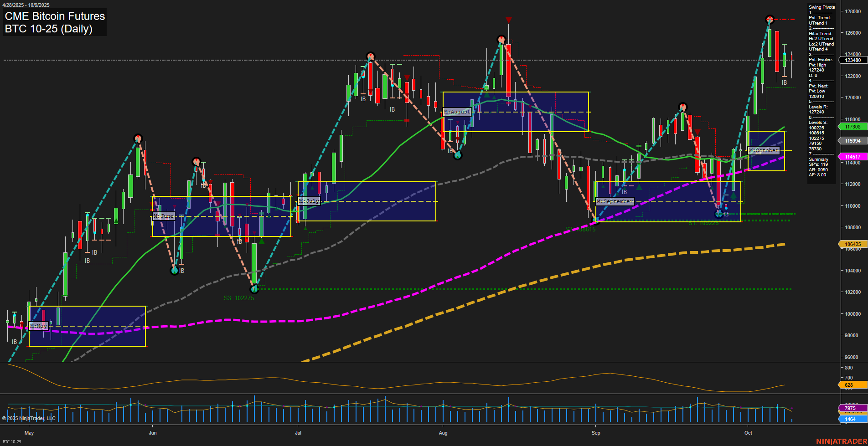
Task: Click the M:October monthly range label
Action: coord(764,150)
